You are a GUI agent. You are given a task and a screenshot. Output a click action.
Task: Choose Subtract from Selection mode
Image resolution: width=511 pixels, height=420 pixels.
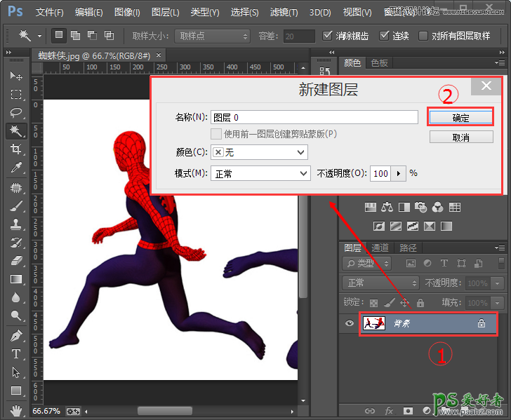(x=92, y=35)
